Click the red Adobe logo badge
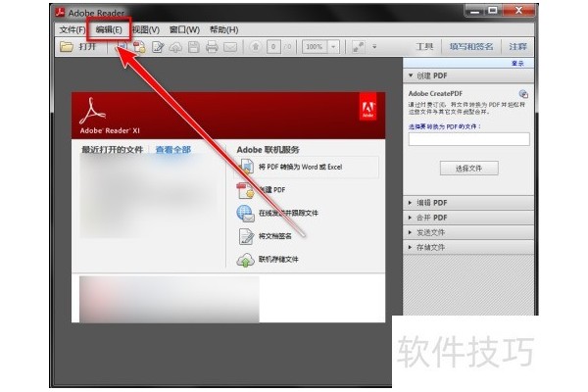Viewport: 588px width, 392px height. (367, 107)
